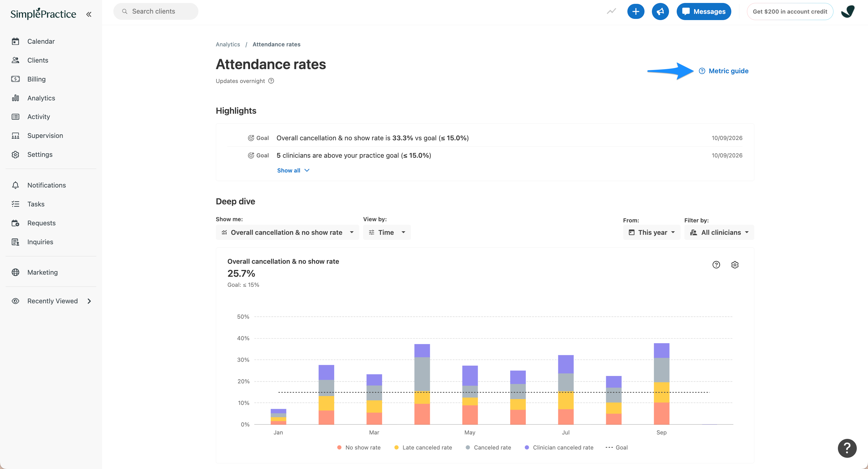Toggle Clinician canceled rate legend series

click(559, 447)
